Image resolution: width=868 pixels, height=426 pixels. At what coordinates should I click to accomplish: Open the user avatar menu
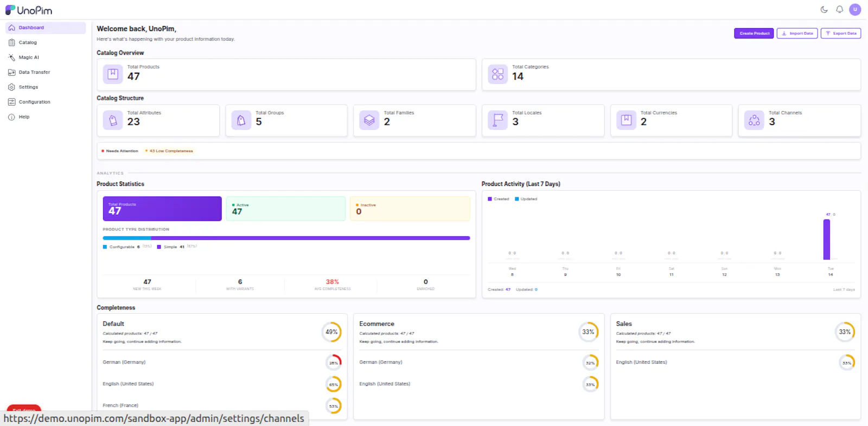tap(855, 9)
